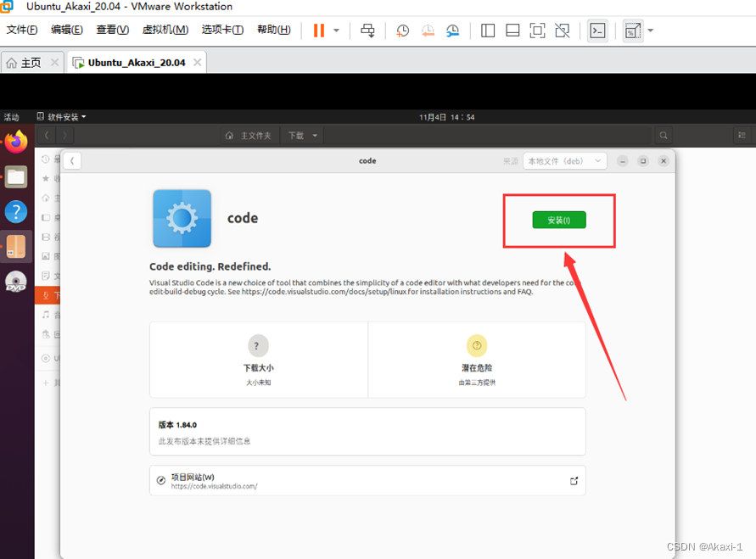Click the Unity mode toolbar icon
Image resolution: width=756 pixels, height=559 pixels.
(563, 31)
